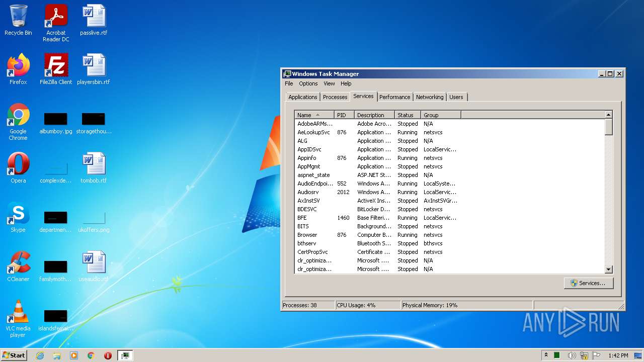Switch to the Processes tab
The height and width of the screenshot is (362, 644).
pyautogui.click(x=335, y=97)
